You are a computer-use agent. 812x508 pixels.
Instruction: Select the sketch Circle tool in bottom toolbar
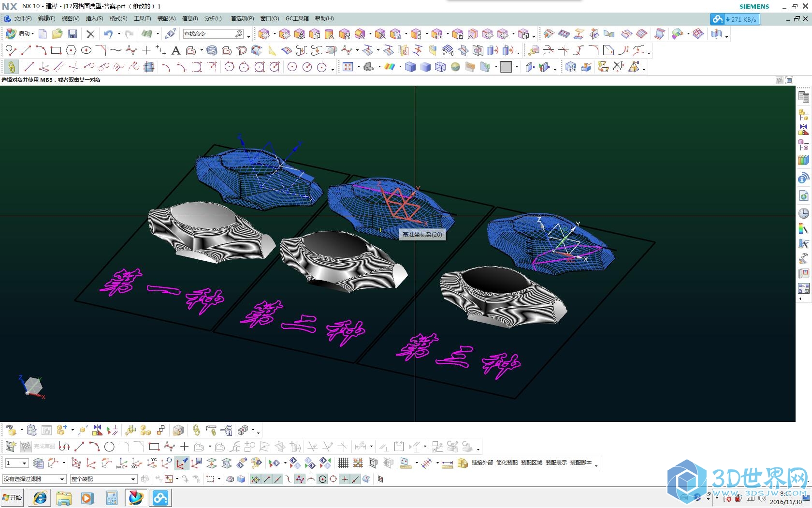click(110, 447)
